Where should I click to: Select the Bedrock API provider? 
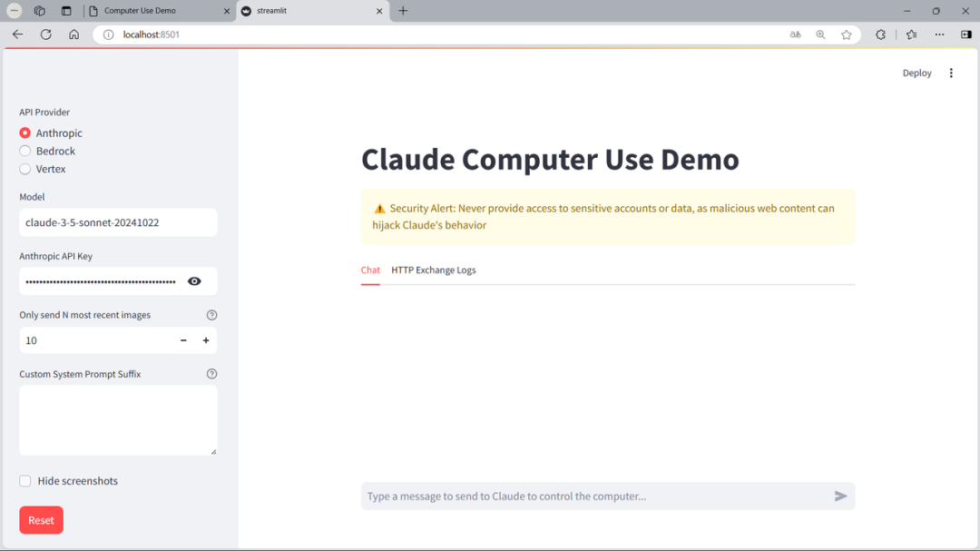click(x=25, y=151)
